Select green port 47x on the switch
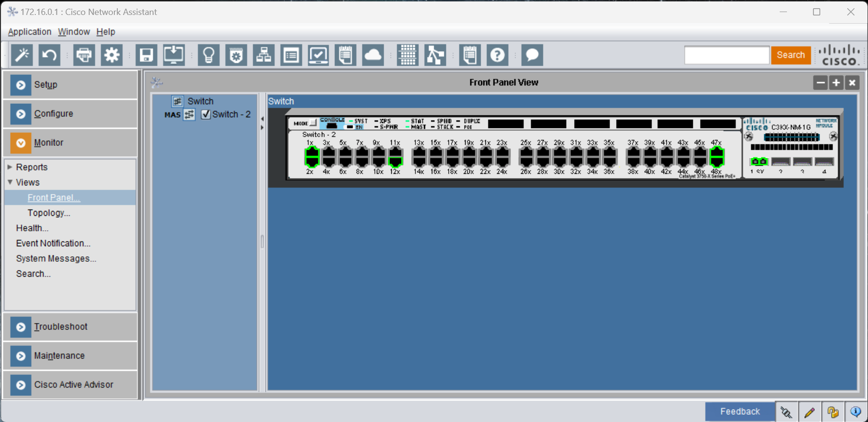 717,152
